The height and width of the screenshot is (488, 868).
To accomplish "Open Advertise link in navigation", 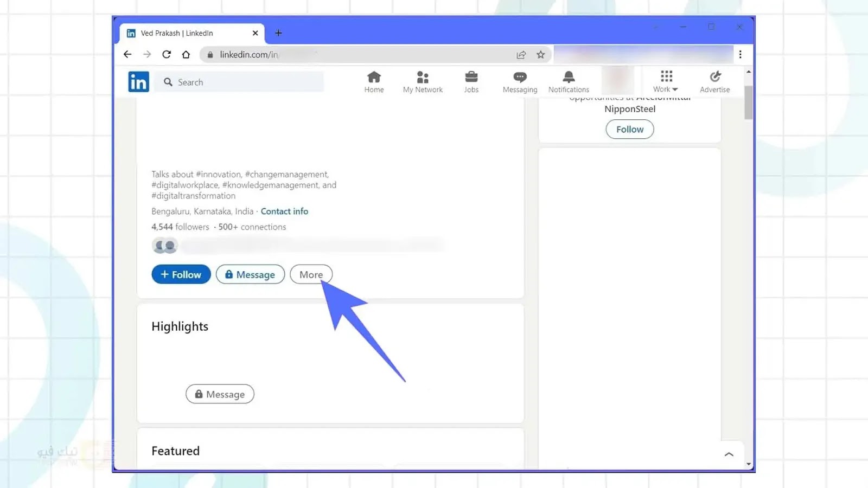I will [715, 82].
